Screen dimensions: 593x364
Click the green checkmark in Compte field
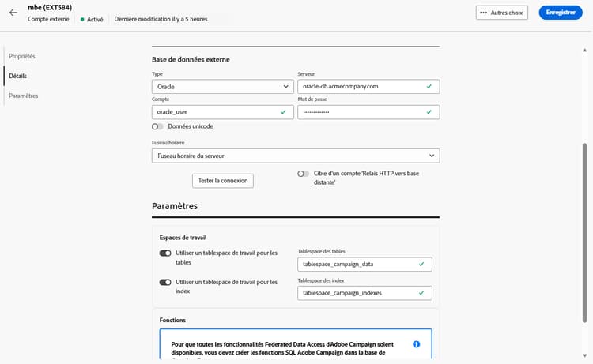(x=283, y=112)
